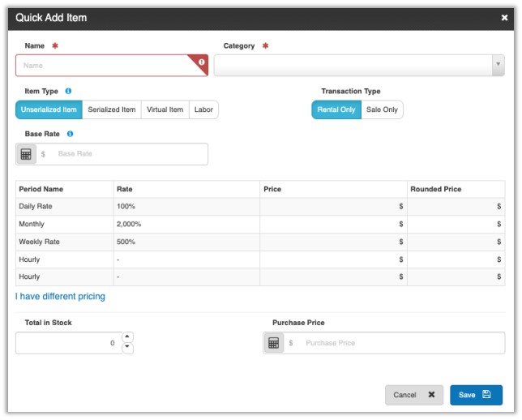Click into the Purchase Price field
Image resolution: width=522 pixels, height=420 pixels.
397,343
